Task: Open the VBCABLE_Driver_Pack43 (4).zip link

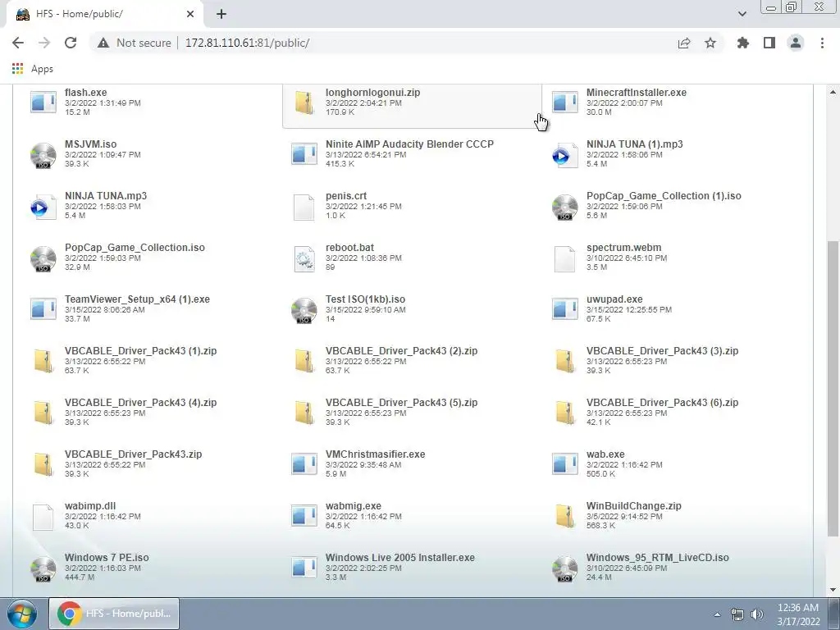Action: (x=140, y=402)
